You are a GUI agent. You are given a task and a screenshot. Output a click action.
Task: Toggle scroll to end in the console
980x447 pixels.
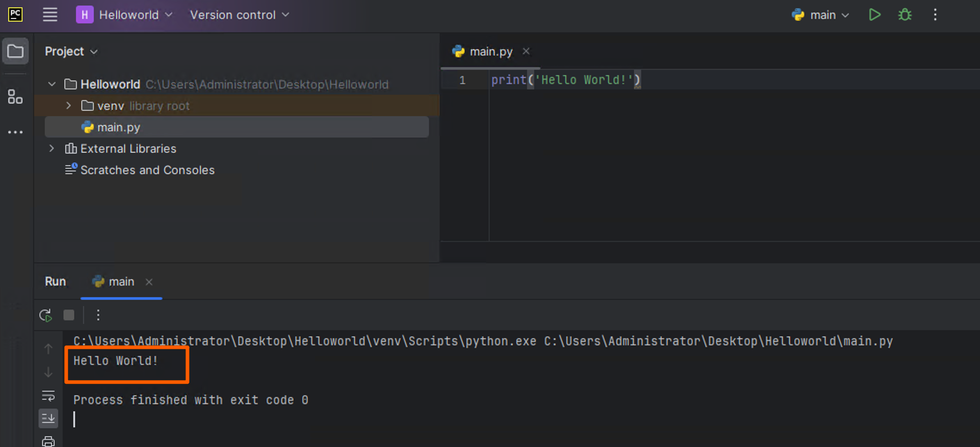click(x=48, y=418)
